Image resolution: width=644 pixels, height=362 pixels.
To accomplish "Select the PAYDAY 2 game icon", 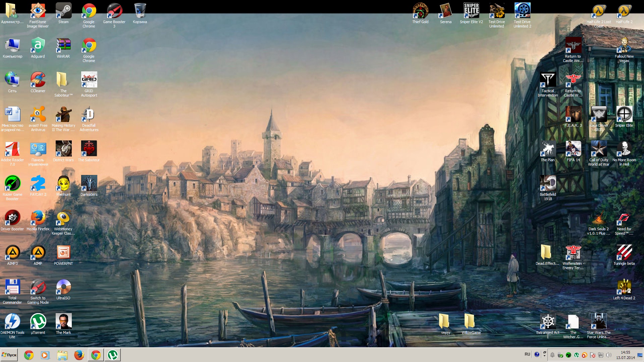I will [x=38, y=186].
